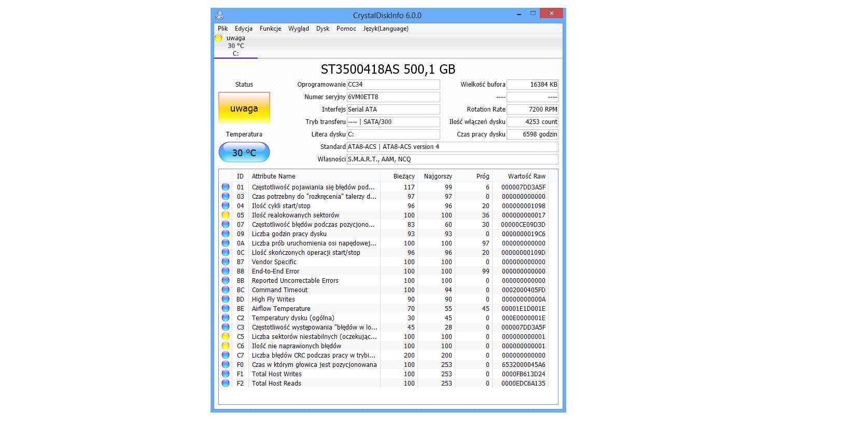Click the 30 °C temperature button
The width and height of the screenshot is (868, 438).
pos(244,152)
